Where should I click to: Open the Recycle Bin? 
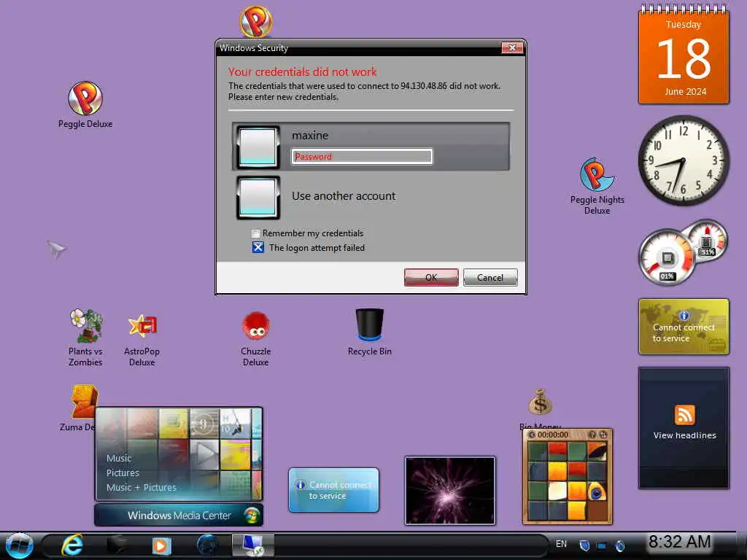pos(369,332)
